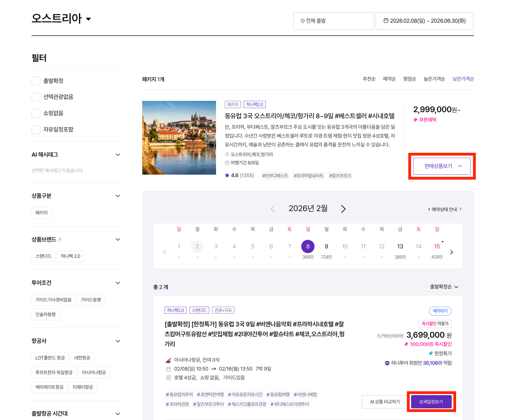Click the 쿠폰혜택 coupon icon

pos(415,120)
